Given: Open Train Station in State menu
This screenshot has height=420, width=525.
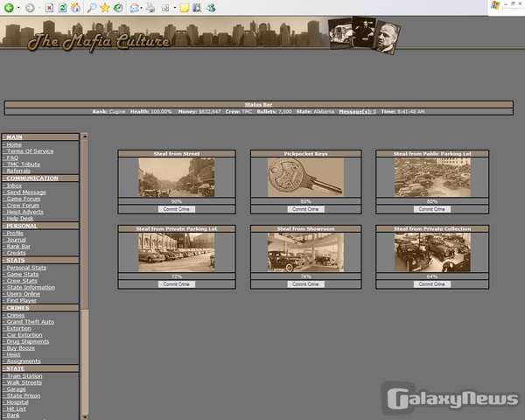Looking at the screenshot, I should [x=25, y=376].
